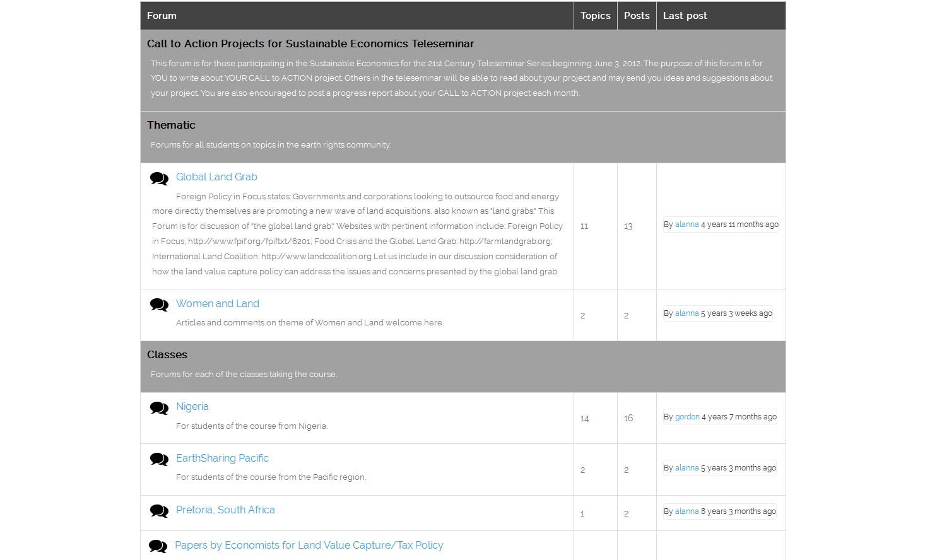Click the speech bubble icon beside Pretoria, South Africa
925x560 pixels.
(159, 511)
